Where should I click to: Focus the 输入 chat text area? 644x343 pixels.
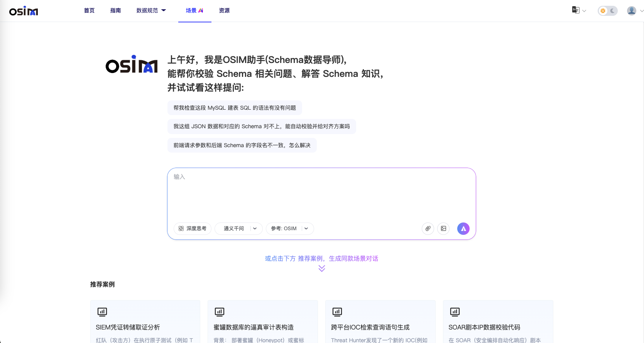tap(321, 195)
